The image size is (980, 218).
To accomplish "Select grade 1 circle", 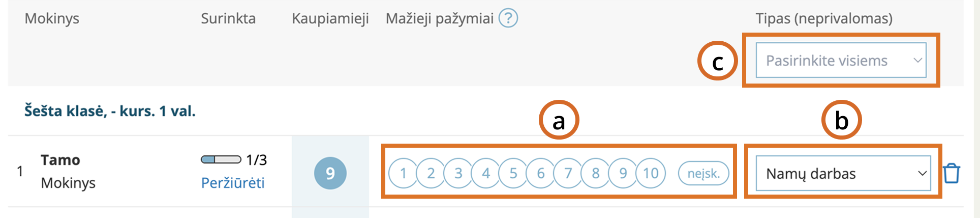I will click(x=403, y=174).
